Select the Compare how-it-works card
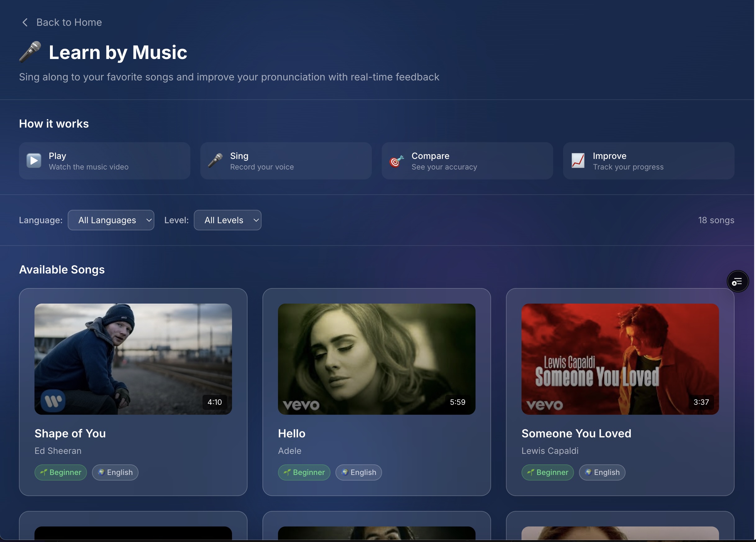The height and width of the screenshot is (542, 756). click(467, 161)
